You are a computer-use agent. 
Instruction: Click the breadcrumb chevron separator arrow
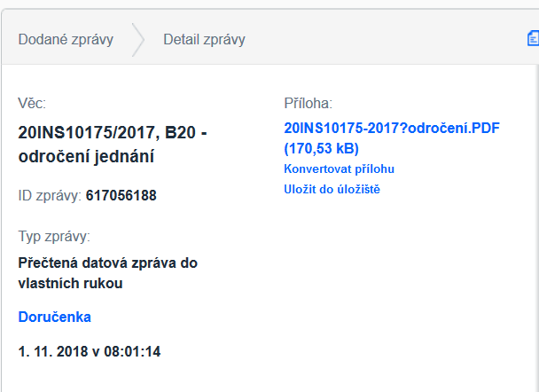[x=138, y=40]
